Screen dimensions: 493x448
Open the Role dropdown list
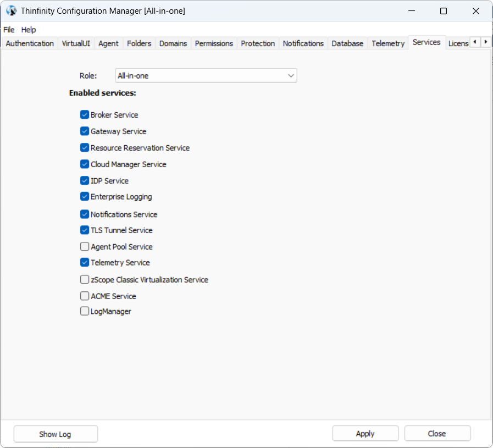pyautogui.click(x=206, y=75)
